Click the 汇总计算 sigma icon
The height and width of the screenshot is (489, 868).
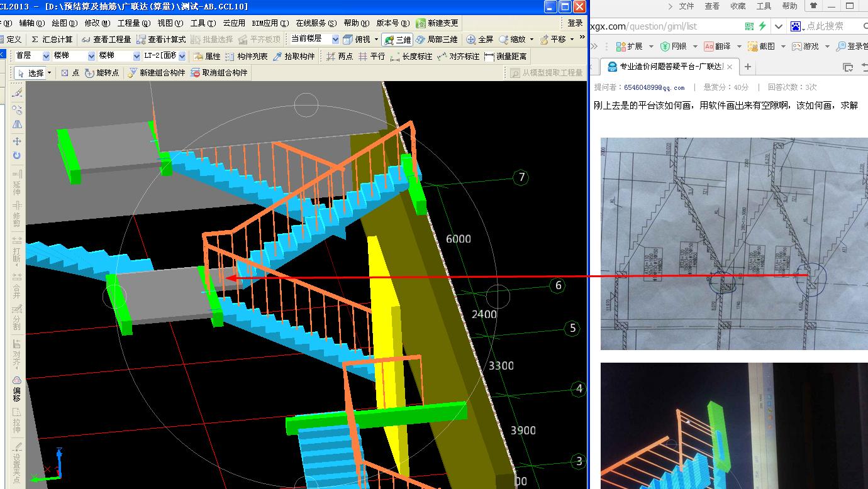click(x=35, y=39)
